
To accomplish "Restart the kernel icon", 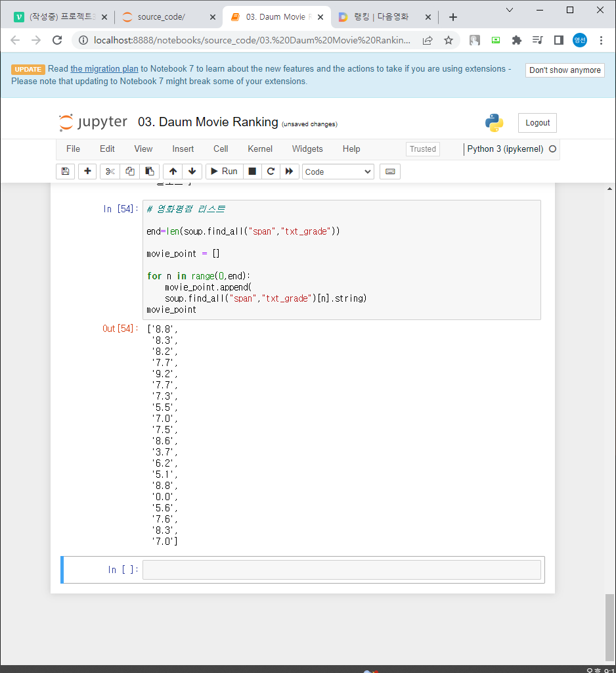I will tap(271, 172).
